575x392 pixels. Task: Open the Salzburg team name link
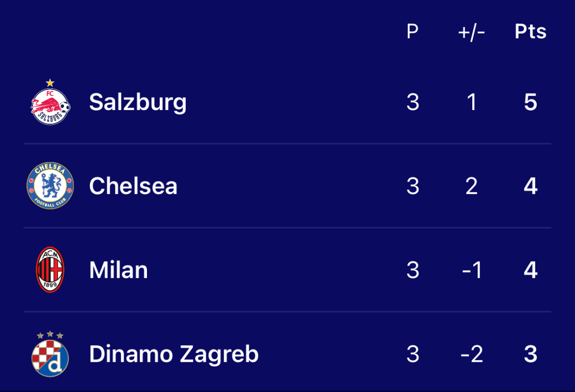point(138,103)
